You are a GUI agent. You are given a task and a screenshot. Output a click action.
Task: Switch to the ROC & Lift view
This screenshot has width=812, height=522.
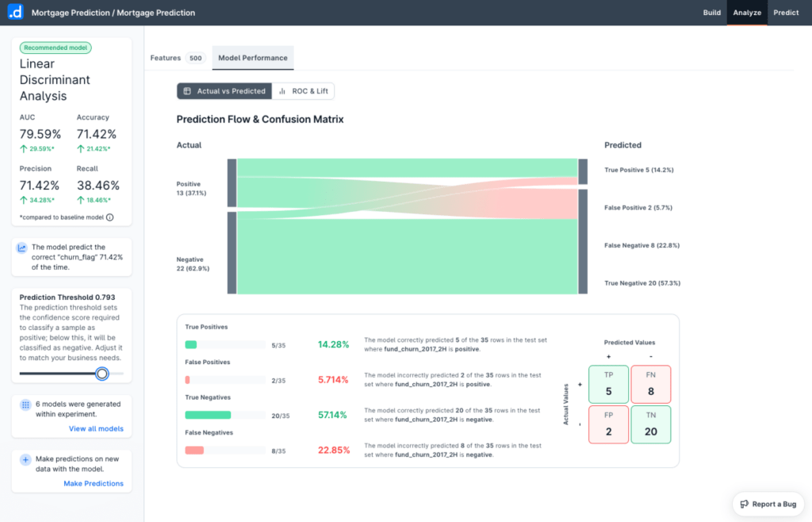pyautogui.click(x=308, y=90)
